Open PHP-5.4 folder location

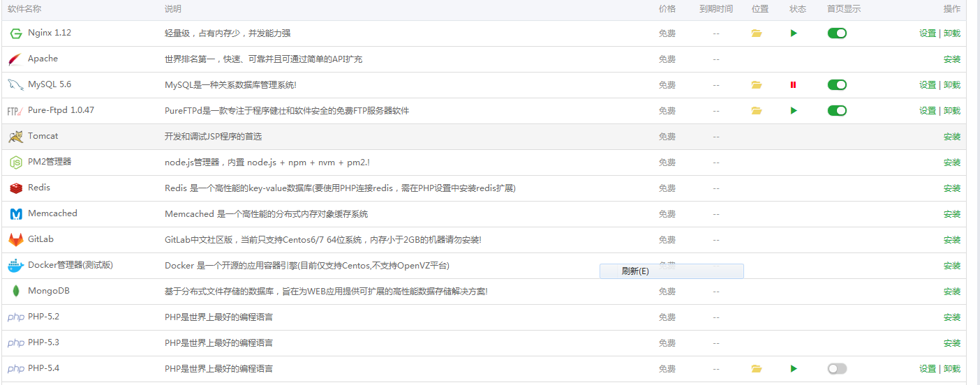[757, 369]
